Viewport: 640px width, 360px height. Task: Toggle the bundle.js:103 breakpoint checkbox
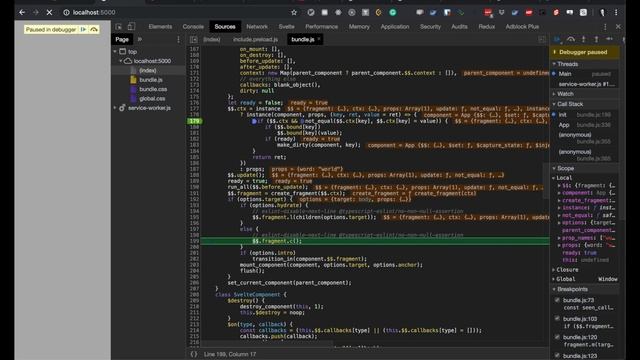click(x=557, y=318)
